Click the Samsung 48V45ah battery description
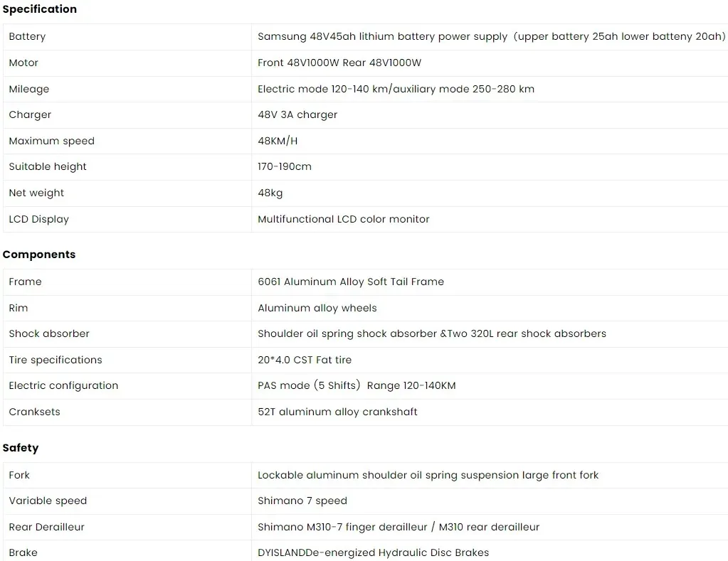Viewport: 728px width, 561px height. [x=491, y=37]
